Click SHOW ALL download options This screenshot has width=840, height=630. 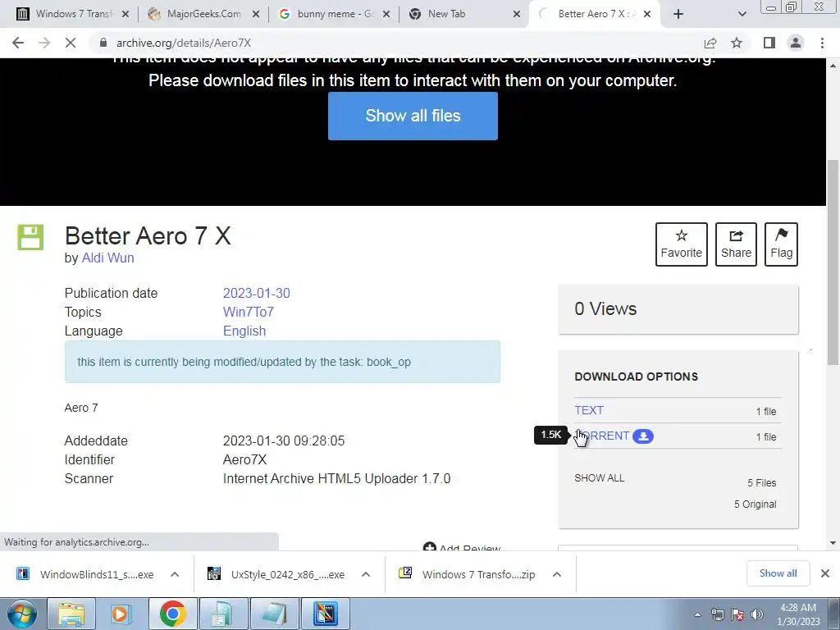(x=600, y=478)
